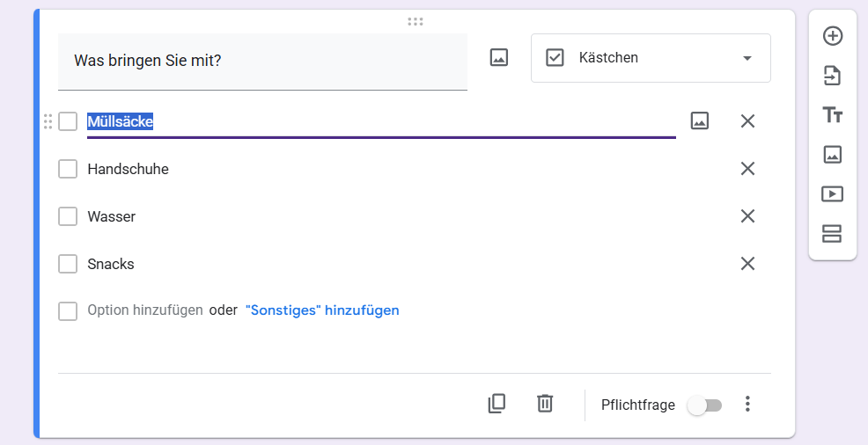Click the checkbox next to Wasser
Screen dimensions: 868x445
[x=68, y=216]
